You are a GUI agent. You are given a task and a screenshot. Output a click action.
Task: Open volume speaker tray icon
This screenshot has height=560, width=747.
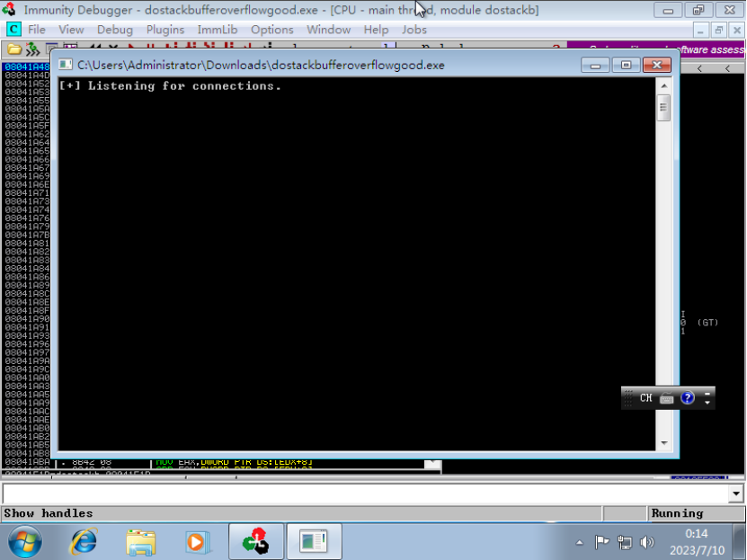[647, 542]
